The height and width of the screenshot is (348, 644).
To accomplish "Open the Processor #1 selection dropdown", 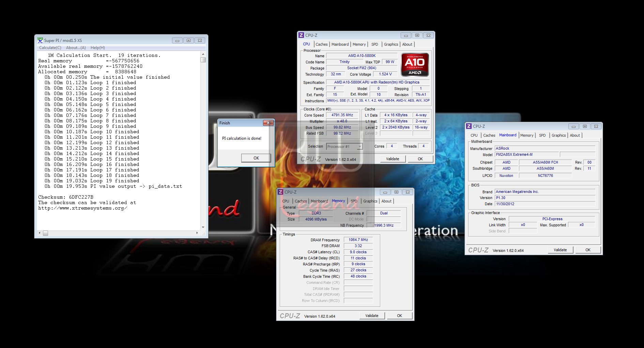I will (x=360, y=147).
